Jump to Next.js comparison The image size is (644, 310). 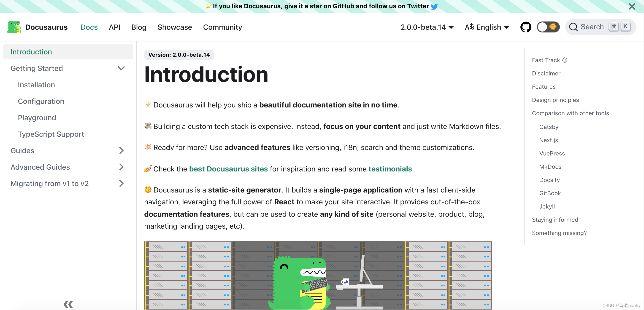click(548, 140)
